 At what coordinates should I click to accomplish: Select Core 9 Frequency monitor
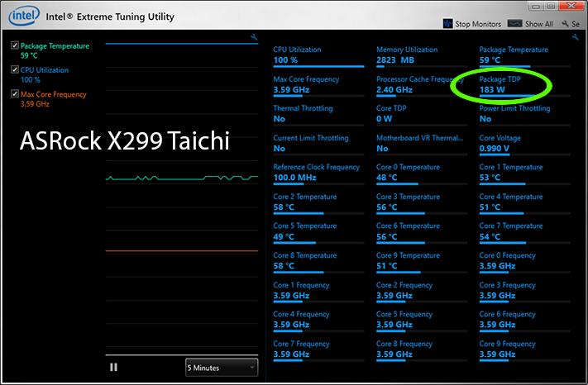click(x=524, y=350)
